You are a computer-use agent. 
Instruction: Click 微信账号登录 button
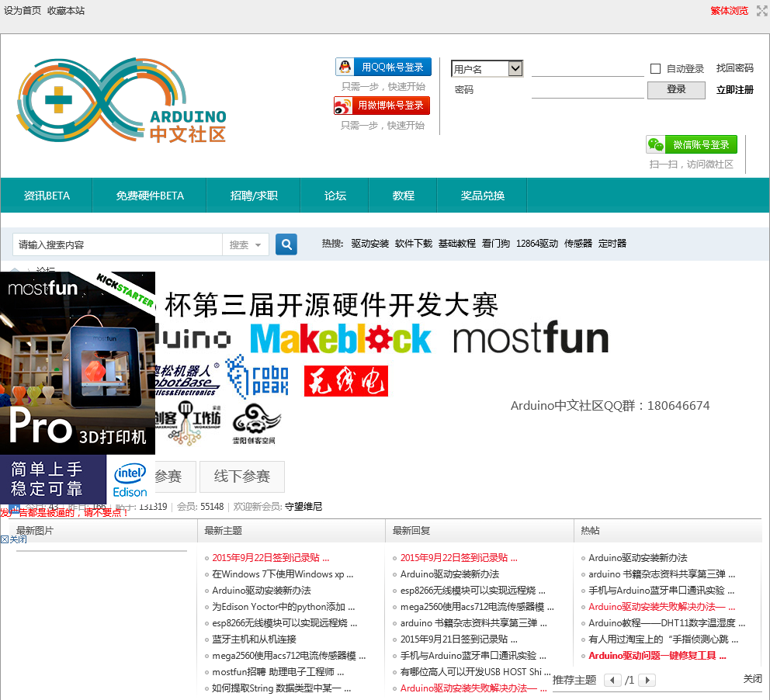[x=692, y=145]
